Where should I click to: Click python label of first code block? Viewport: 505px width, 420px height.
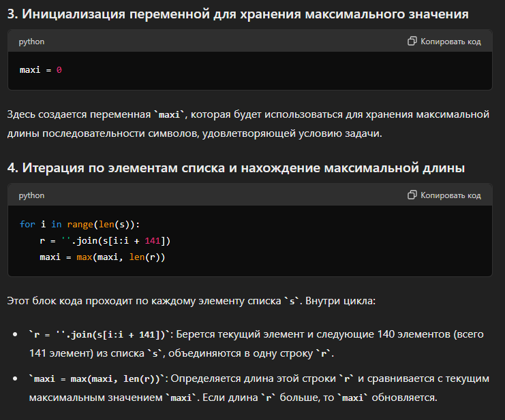click(31, 42)
